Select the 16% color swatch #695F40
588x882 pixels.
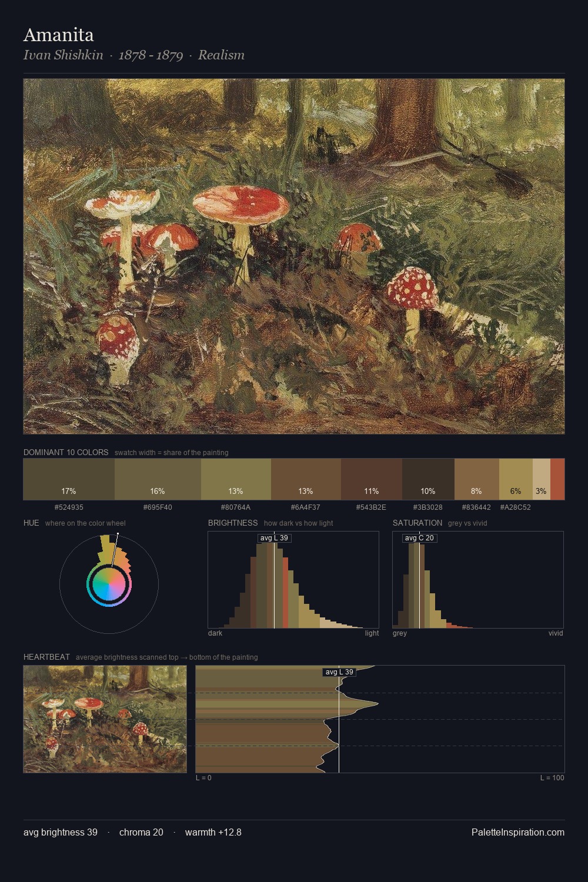click(x=158, y=479)
